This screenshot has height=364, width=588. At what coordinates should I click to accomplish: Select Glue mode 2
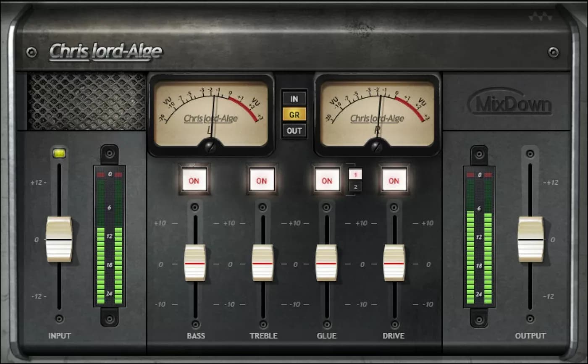point(355,186)
